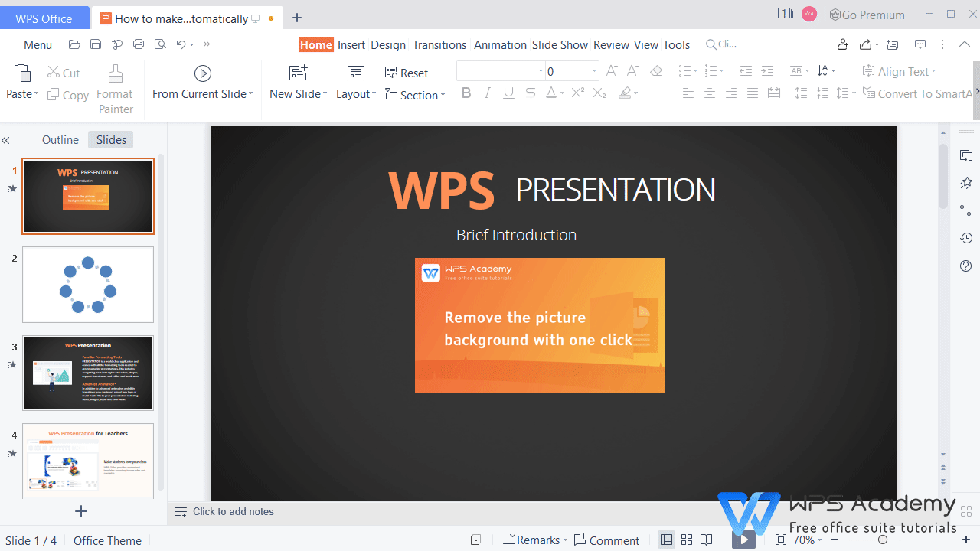Open the more options vertical dots

pos(942,44)
